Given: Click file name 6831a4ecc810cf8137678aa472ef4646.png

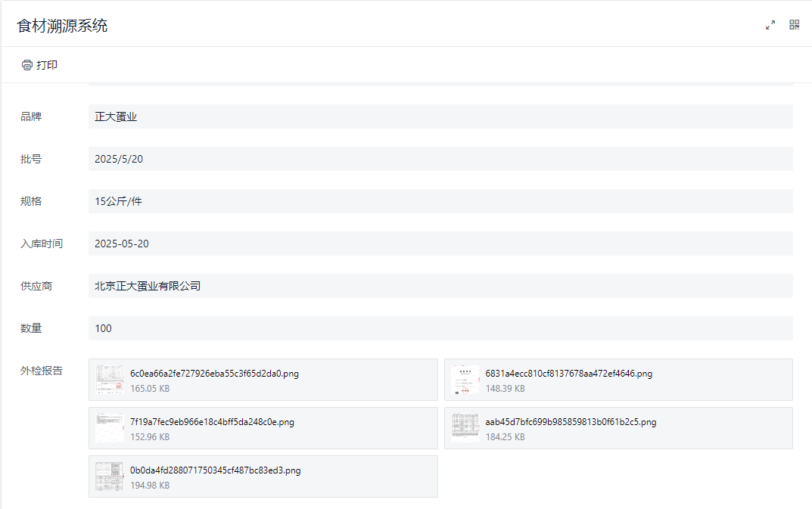Looking at the screenshot, I should [568, 374].
